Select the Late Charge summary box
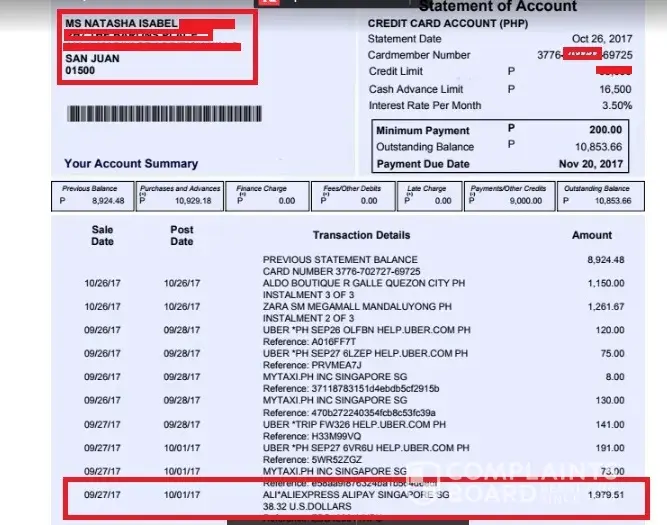The width and height of the screenshot is (667, 525). [x=430, y=196]
